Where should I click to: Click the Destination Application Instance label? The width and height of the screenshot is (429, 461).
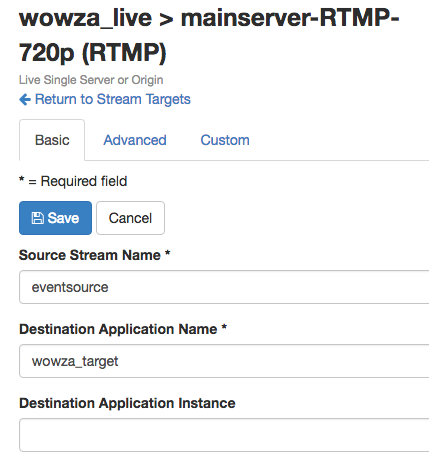127,403
